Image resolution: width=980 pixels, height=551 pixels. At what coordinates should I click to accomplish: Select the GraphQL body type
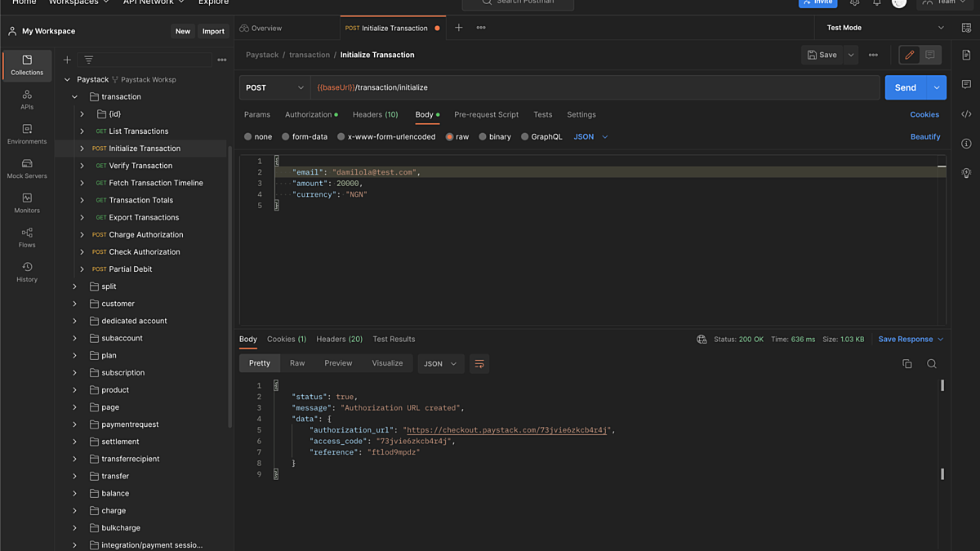(541, 137)
